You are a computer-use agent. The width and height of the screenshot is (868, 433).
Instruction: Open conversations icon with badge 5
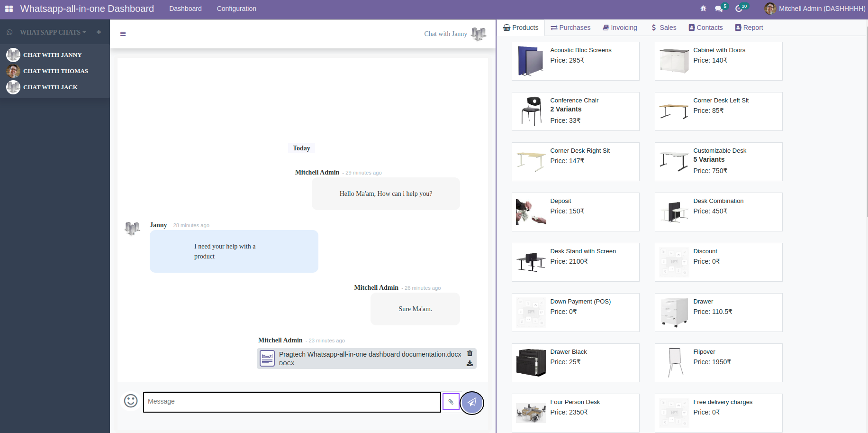[x=720, y=8]
